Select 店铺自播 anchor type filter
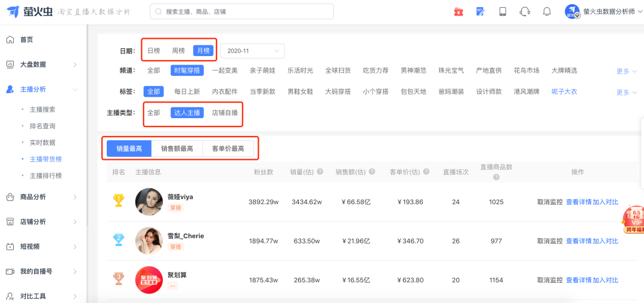The height and width of the screenshot is (303, 644). 225,113
